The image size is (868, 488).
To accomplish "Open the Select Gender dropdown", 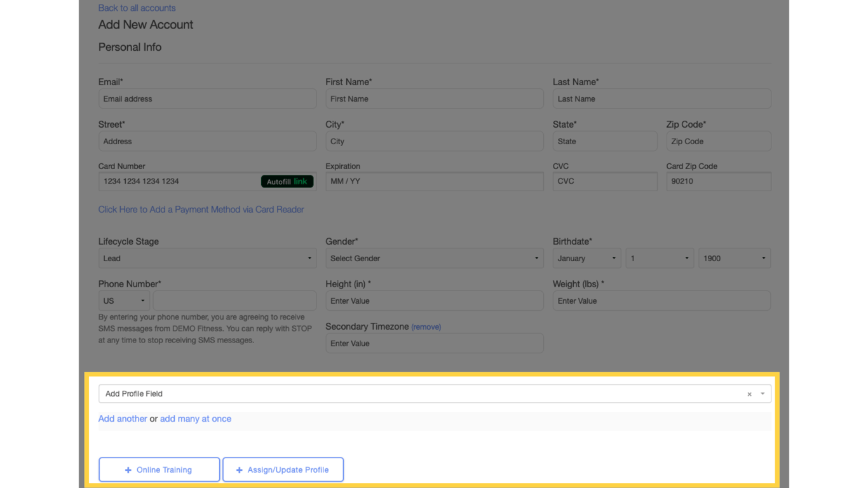I will 434,258.
